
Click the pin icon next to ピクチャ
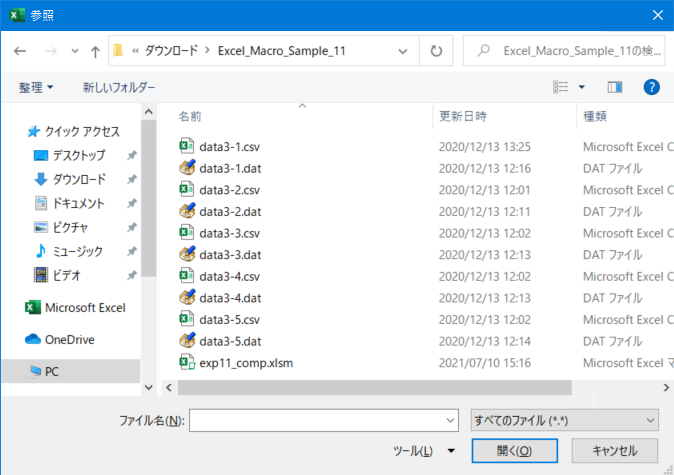[x=132, y=227]
